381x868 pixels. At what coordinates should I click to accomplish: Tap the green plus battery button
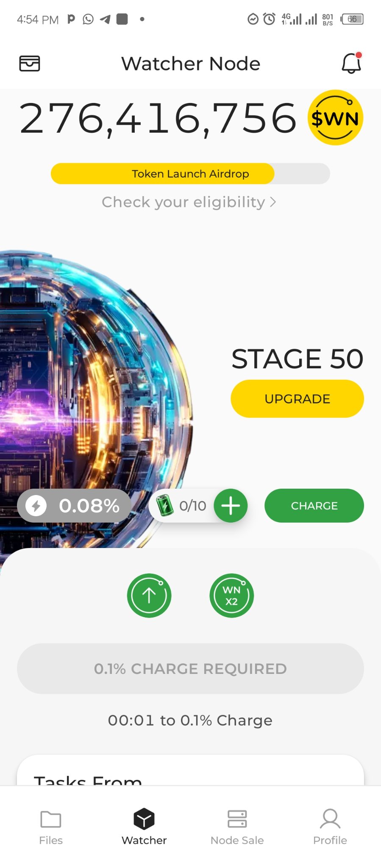[231, 506]
